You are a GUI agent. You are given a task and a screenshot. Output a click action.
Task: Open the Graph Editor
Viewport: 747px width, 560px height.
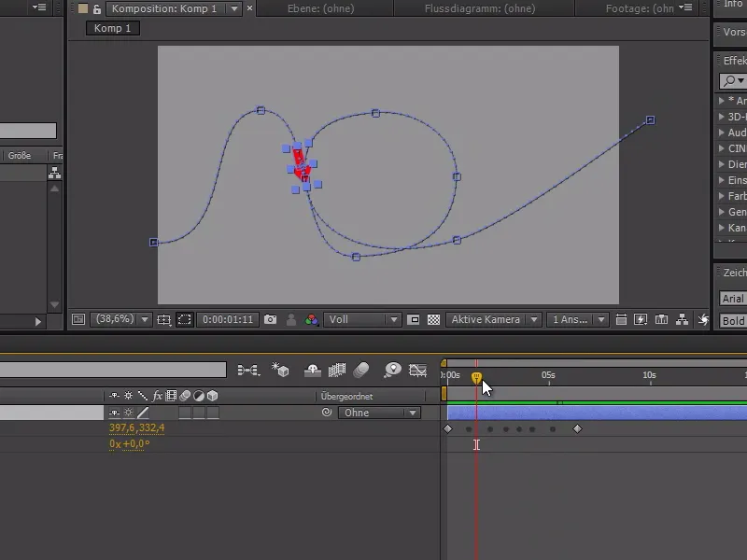[417, 370]
